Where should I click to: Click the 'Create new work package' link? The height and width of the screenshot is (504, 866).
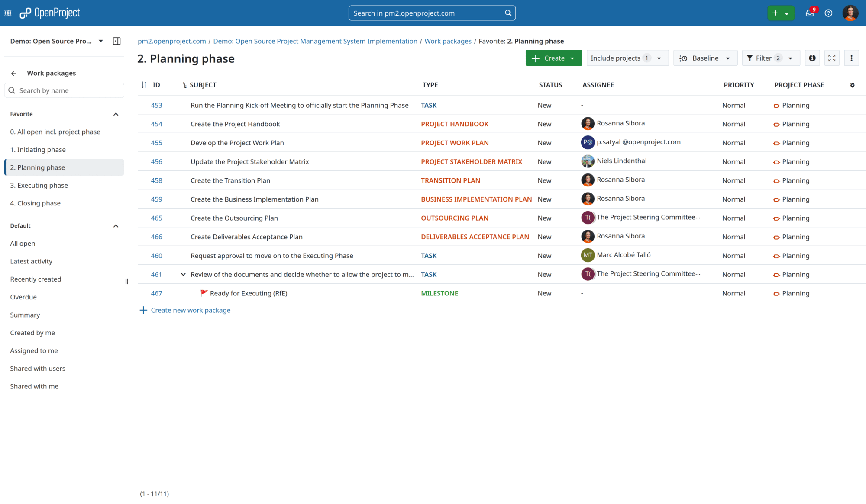click(191, 310)
